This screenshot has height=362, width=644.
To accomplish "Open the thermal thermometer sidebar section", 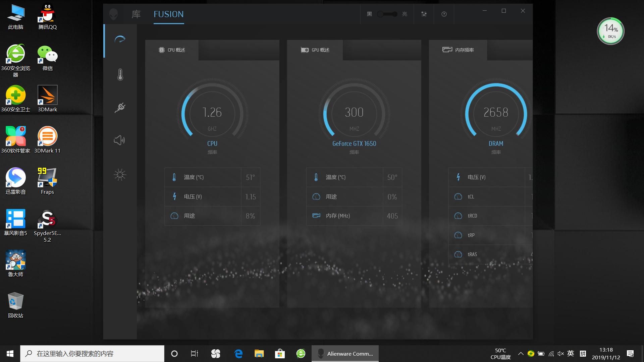I will (120, 74).
